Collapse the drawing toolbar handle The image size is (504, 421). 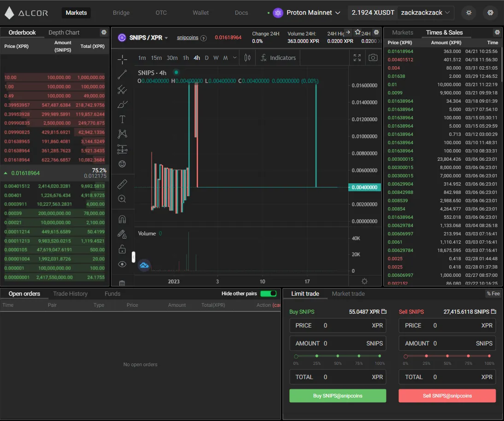pyautogui.click(x=134, y=257)
